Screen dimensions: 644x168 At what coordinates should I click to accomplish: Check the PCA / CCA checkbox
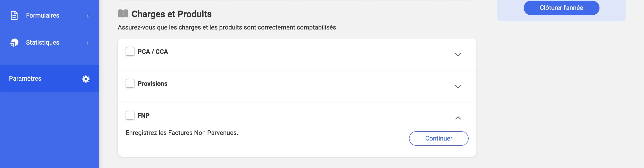[x=130, y=51]
